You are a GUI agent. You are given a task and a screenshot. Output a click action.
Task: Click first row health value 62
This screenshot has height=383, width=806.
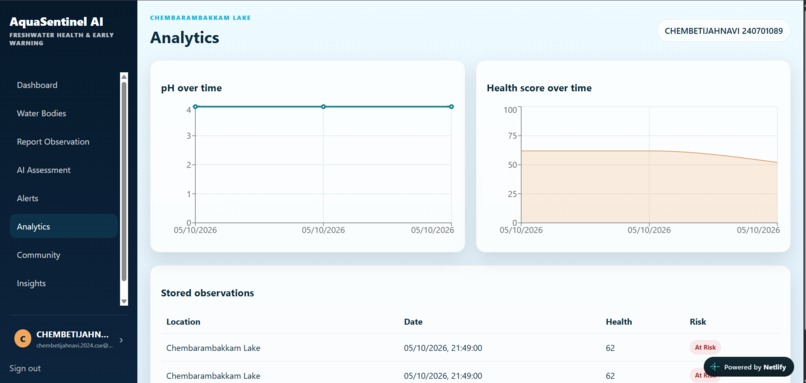click(x=610, y=348)
